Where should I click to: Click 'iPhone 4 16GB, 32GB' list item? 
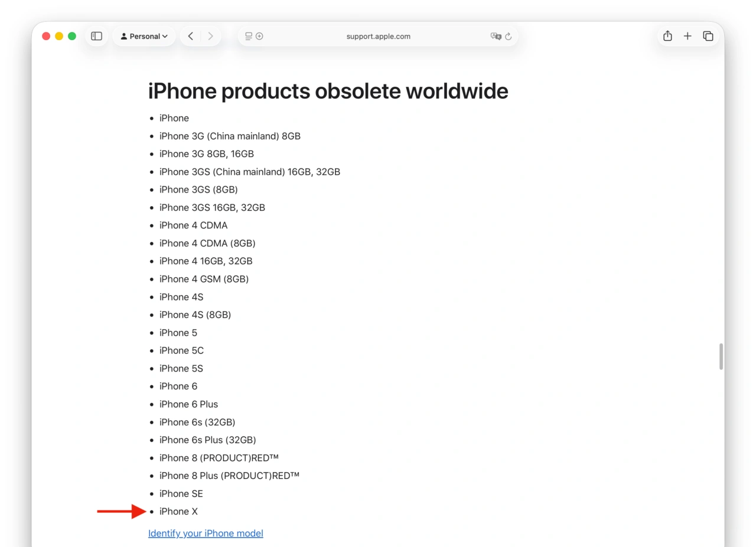[x=206, y=261]
